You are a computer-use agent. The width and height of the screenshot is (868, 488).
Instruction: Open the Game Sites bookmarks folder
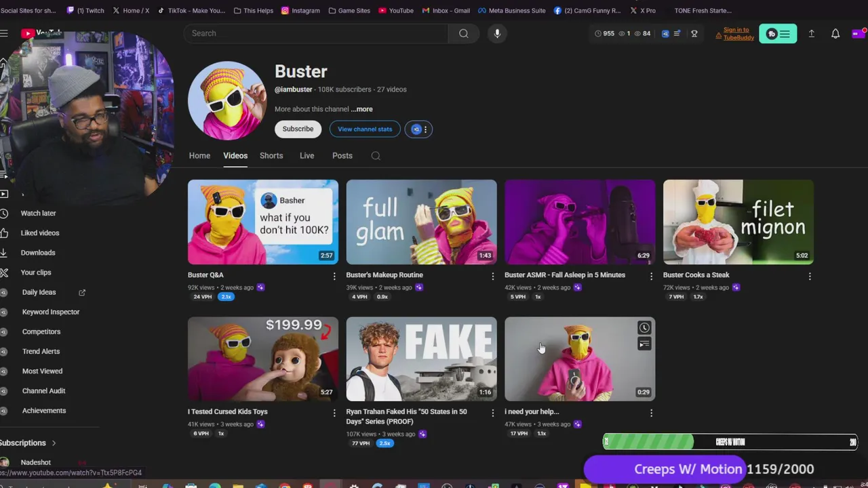[x=349, y=10]
